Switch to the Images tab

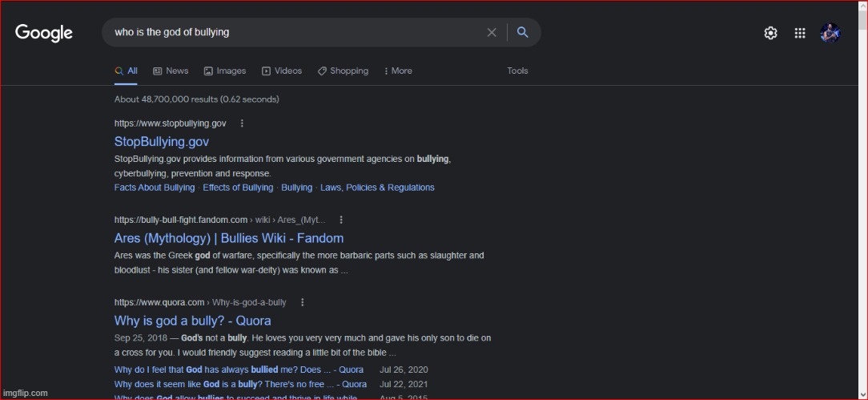pyautogui.click(x=225, y=71)
